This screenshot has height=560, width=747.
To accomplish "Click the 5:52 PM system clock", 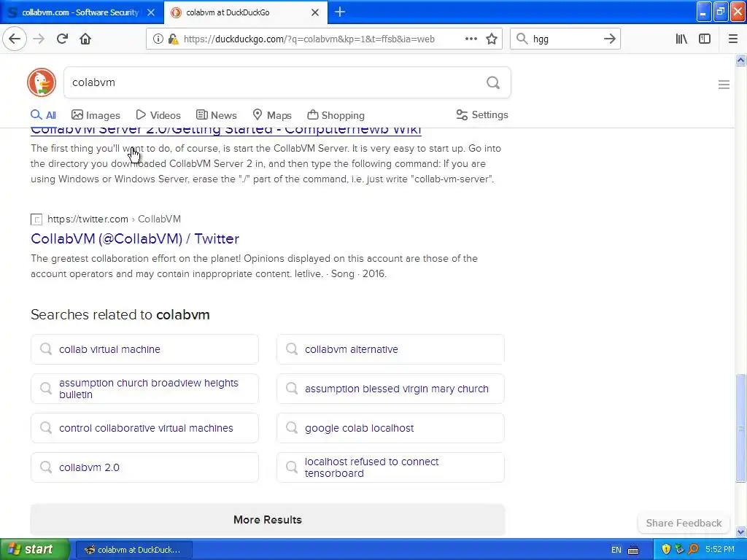I will point(720,550).
